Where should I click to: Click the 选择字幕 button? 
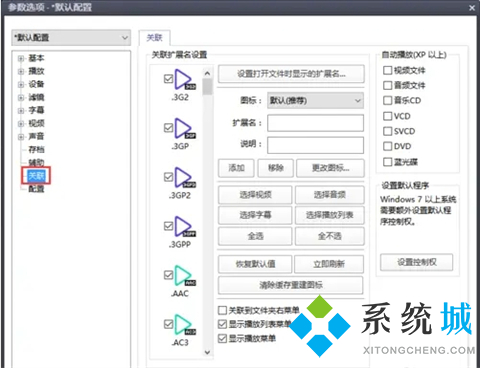point(255,215)
